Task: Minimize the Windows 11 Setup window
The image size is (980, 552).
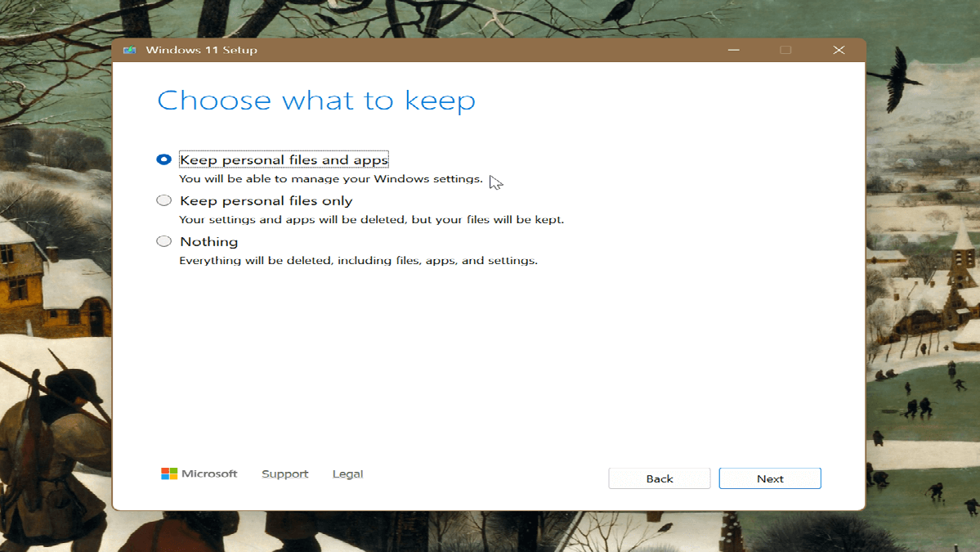Action: pos(734,50)
